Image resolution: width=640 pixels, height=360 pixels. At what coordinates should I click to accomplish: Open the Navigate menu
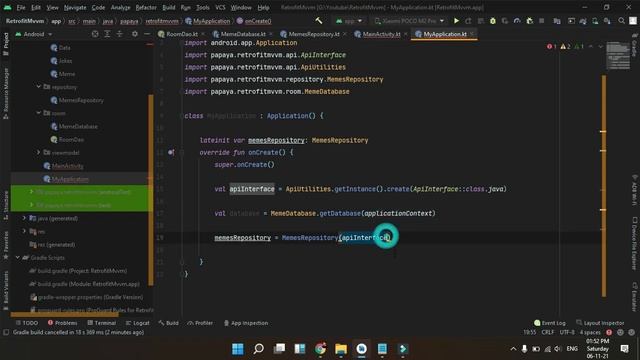point(75,7)
